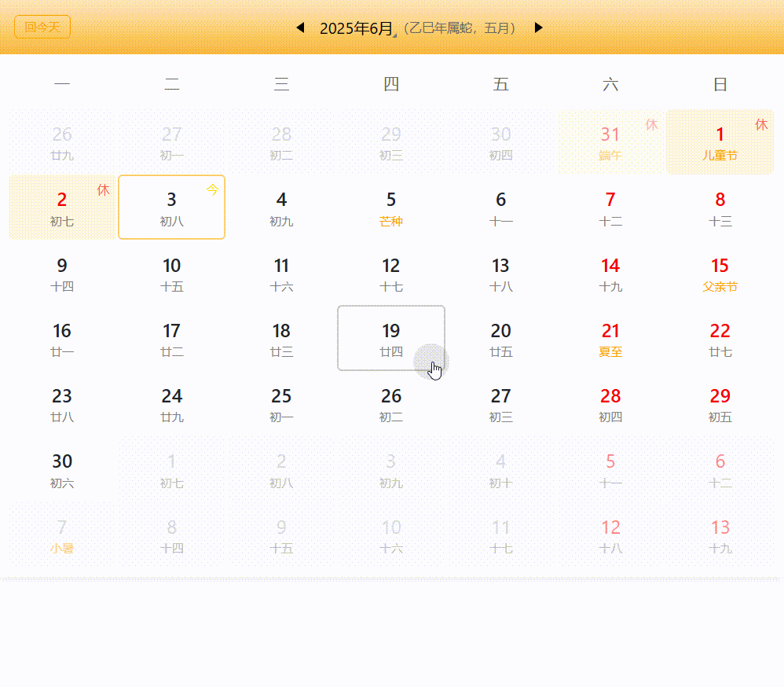Select grayed May 28 with 初二

[281, 142]
